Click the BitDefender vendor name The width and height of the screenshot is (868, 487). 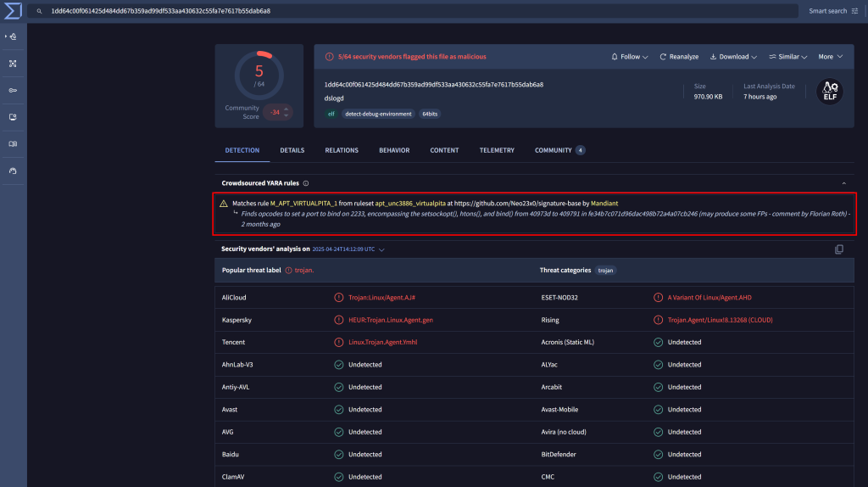tap(559, 454)
